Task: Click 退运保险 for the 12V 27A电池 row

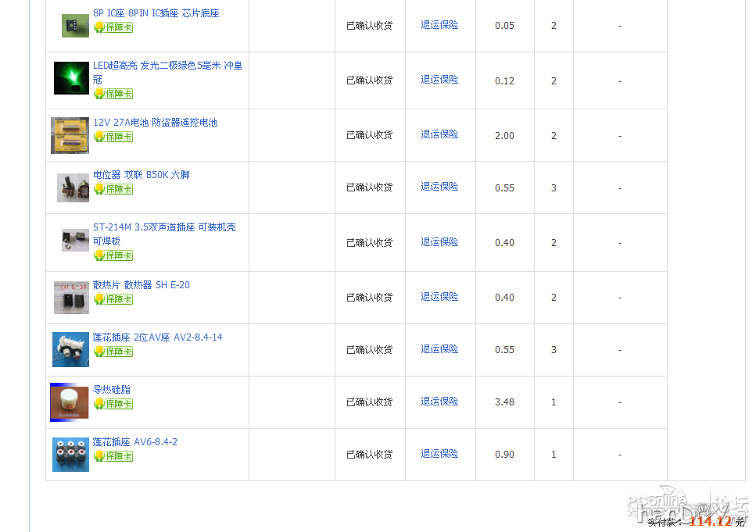Action: [439, 134]
